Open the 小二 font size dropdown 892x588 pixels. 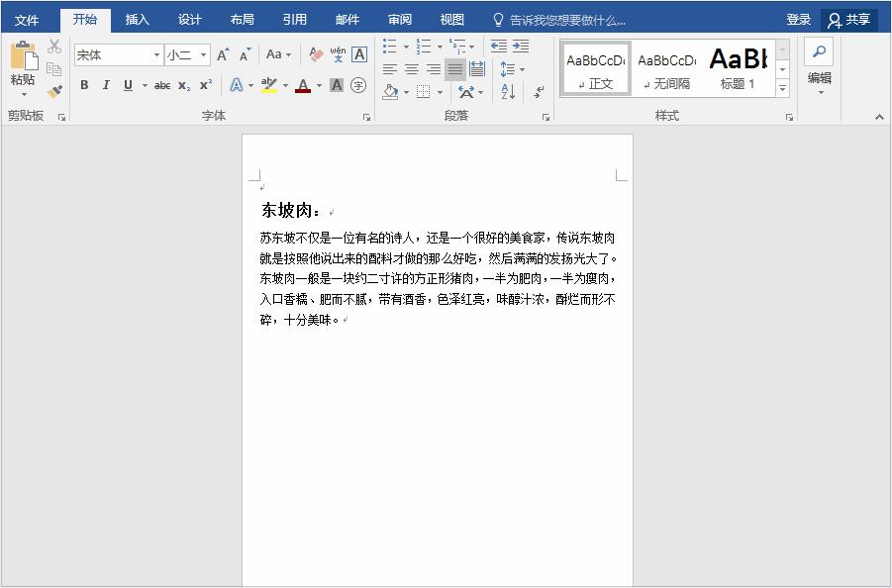(203, 54)
